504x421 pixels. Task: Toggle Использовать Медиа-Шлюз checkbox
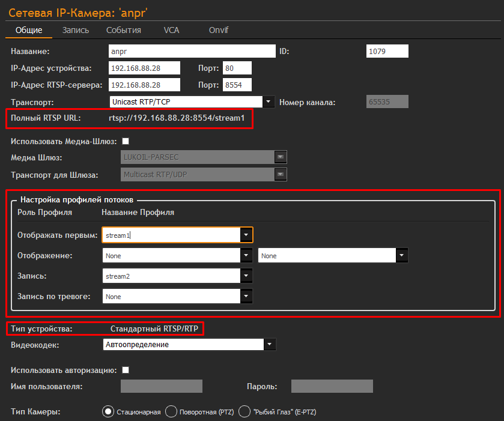coord(126,141)
